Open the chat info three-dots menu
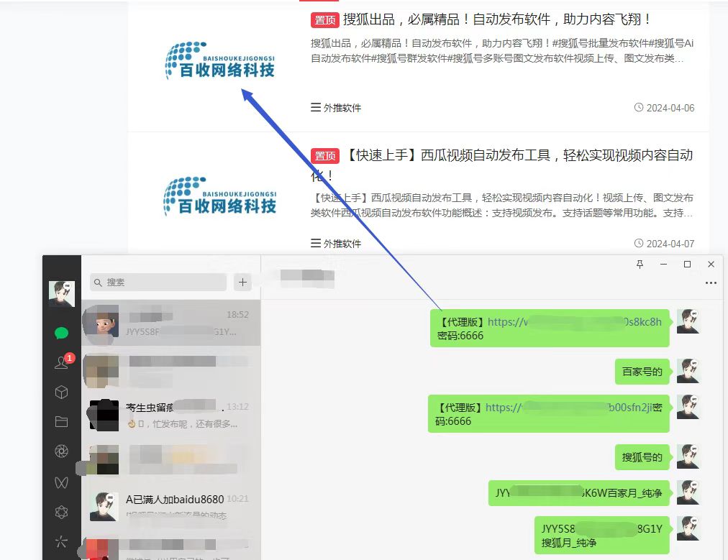Viewport: 728px width, 560px height. point(711,283)
